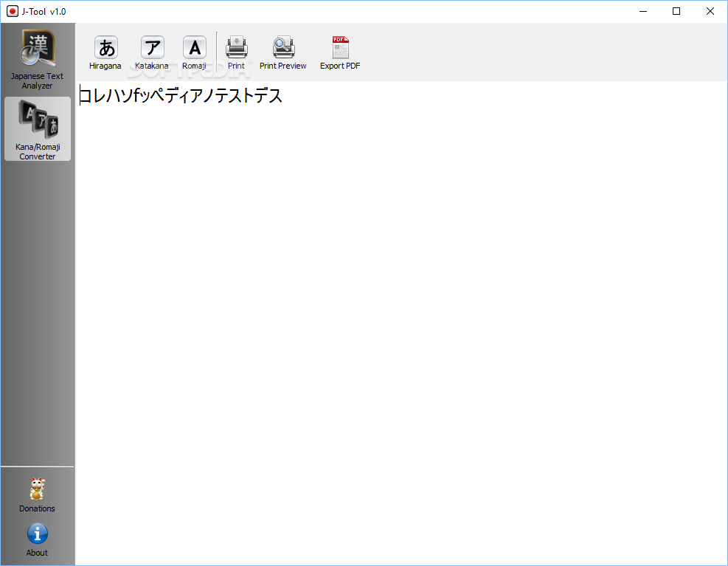This screenshot has height=566, width=728.
Task: Print the converted text
Action: pos(236,52)
